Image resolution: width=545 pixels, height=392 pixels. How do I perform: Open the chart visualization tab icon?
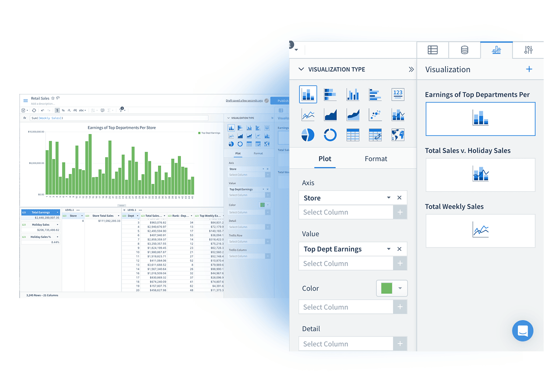point(497,50)
